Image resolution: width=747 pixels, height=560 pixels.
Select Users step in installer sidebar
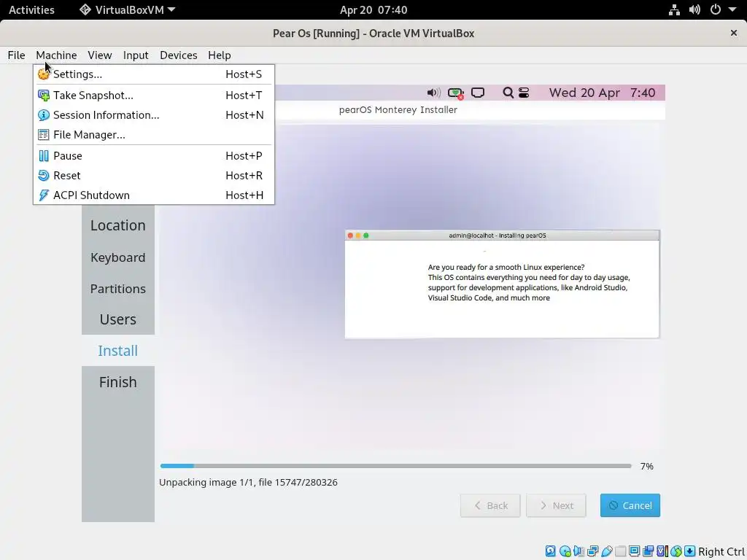coord(118,319)
